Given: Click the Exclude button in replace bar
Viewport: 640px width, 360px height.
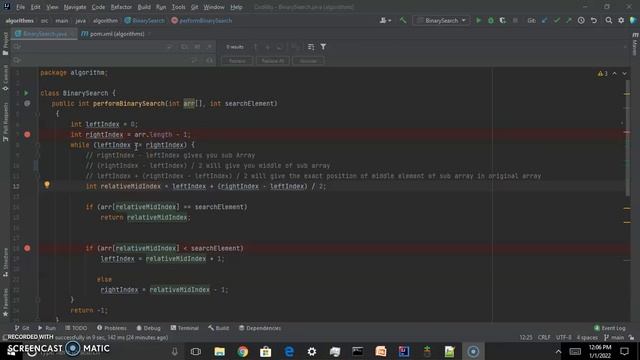Looking at the screenshot, I should (308, 61).
